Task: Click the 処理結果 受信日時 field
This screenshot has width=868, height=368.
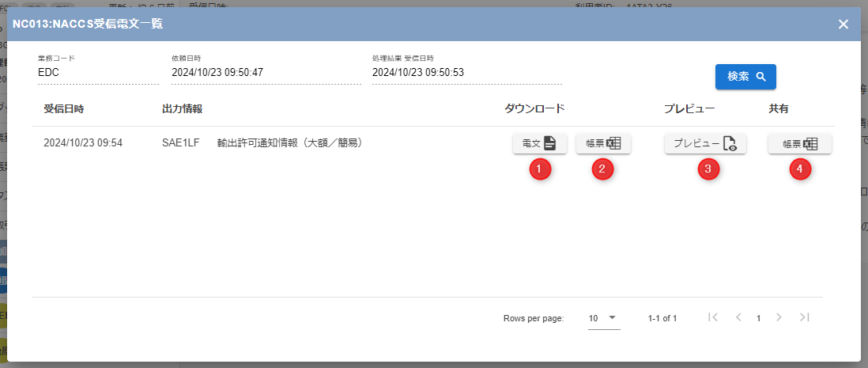Action: [x=466, y=73]
